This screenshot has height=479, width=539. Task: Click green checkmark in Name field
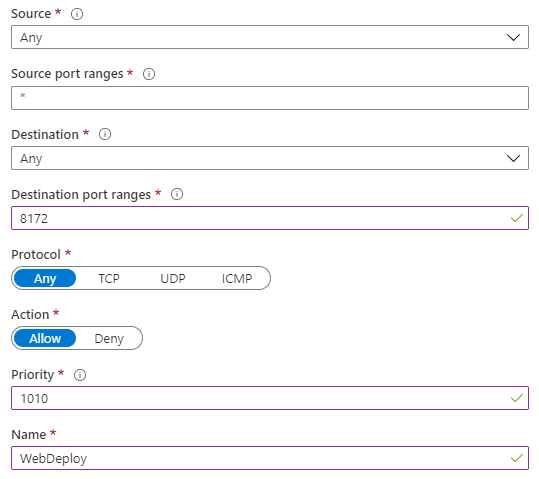tap(517, 458)
